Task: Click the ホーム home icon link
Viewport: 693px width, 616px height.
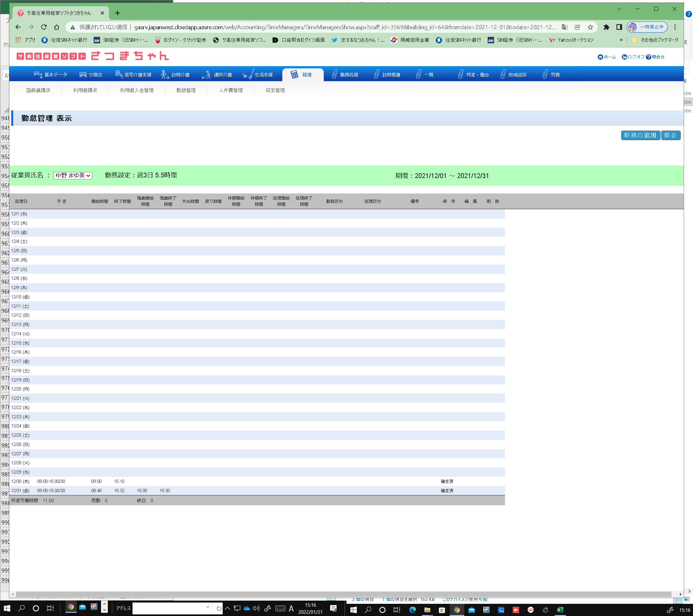Action: 601,57
